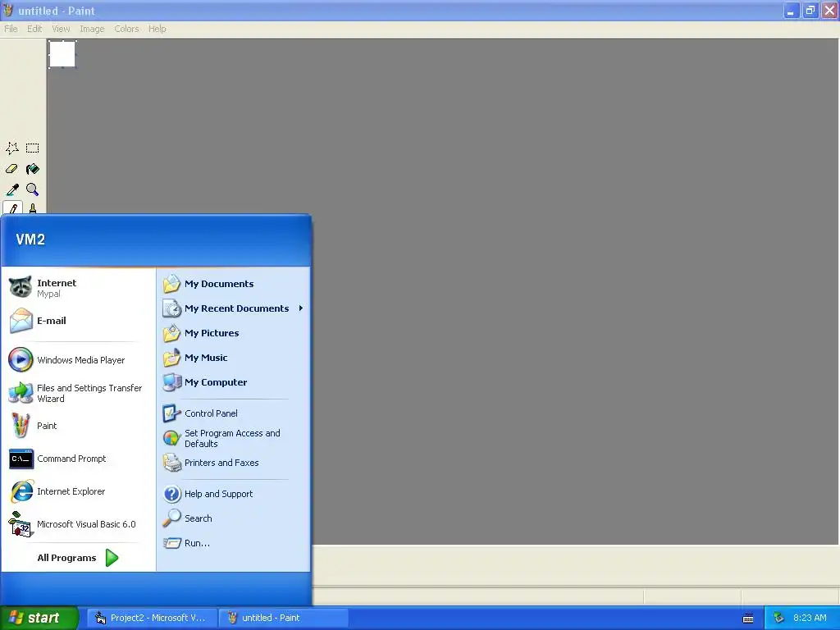This screenshot has height=630, width=840.
Task: Select the rectangular Select tool in Paint
Action: point(32,148)
